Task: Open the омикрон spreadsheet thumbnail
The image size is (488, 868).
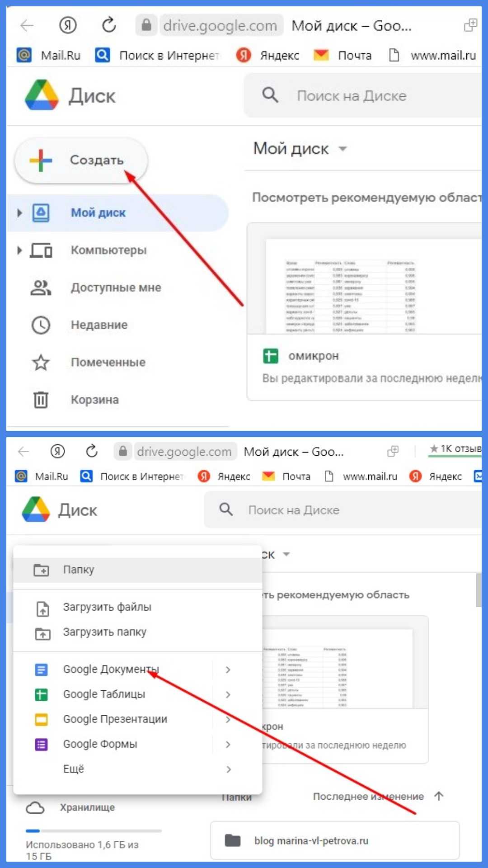Action: pyautogui.click(x=365, y=287)
